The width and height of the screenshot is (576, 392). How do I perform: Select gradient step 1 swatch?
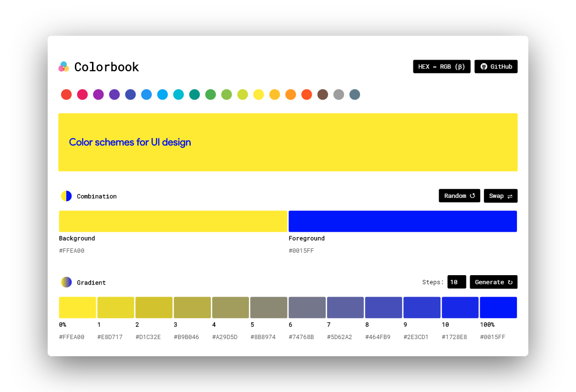(x=116, y=308)
